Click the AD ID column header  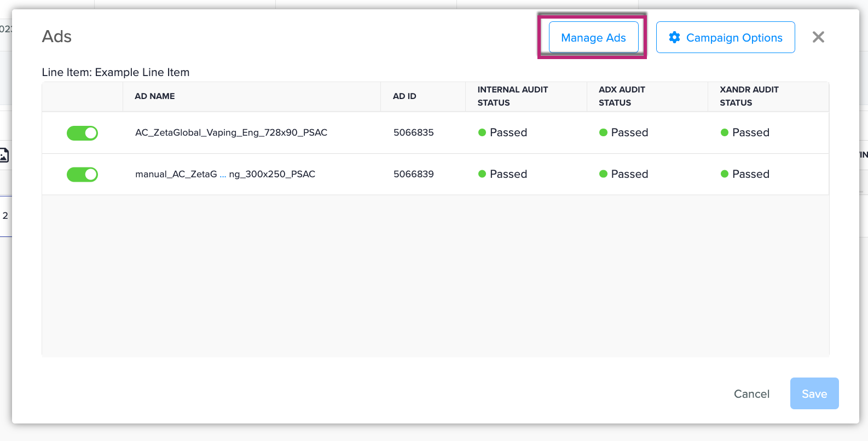pyautogui.click(x=404, y=96)
